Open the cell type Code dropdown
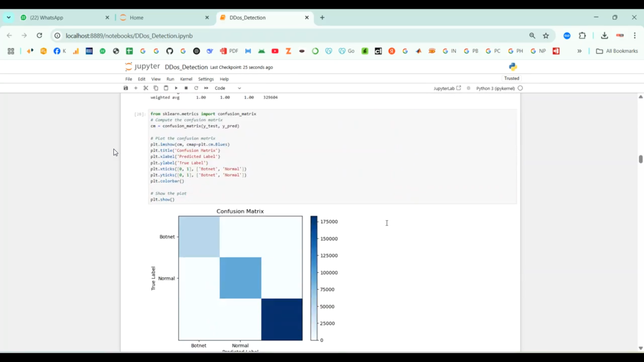644x362 pixels. [228, 88]
